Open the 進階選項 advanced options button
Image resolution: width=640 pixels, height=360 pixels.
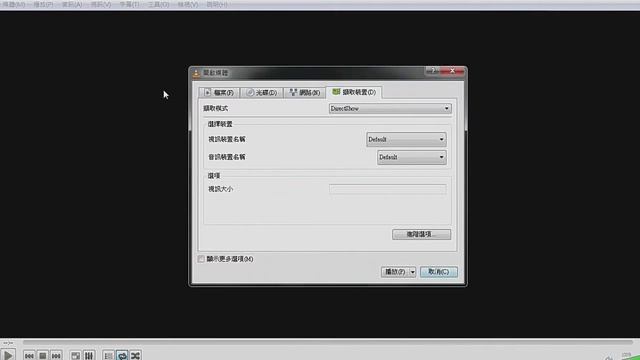click(x=421, y=234)
